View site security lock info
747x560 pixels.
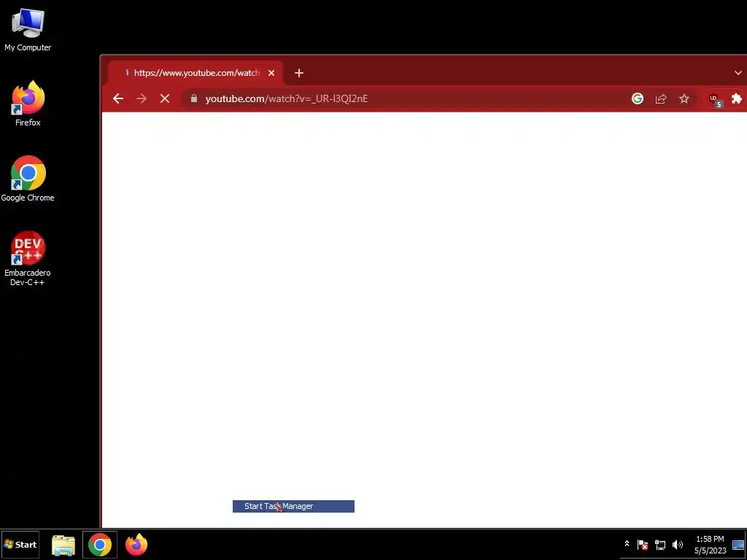click(x=194, y=98)
